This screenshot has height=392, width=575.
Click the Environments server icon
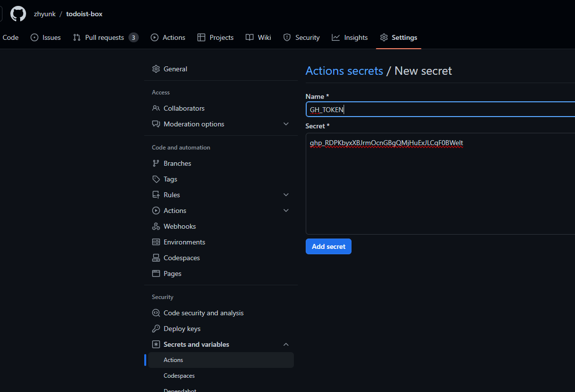(156, 242)
